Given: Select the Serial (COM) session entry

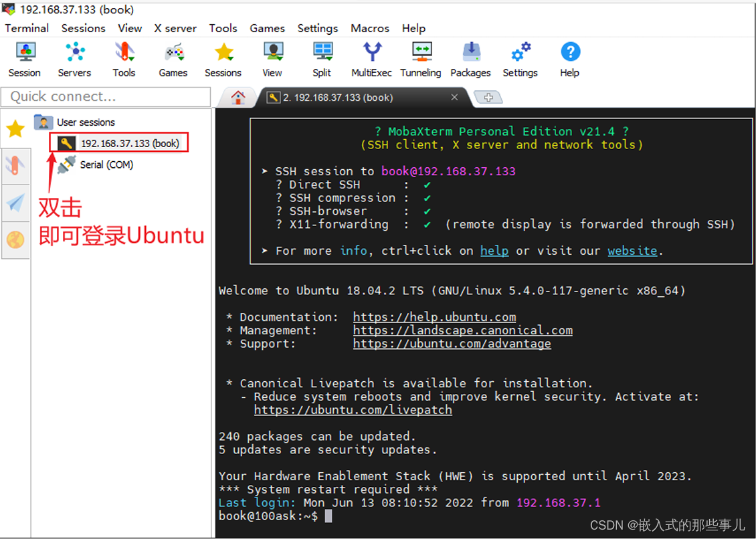Looking at the screenshot, I should tap(106, 165).
